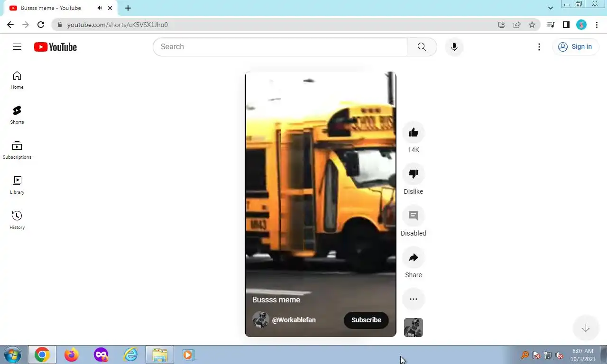Click the Bussss meme title text
The width and height of the screenshot is (607, 364).
276,300
